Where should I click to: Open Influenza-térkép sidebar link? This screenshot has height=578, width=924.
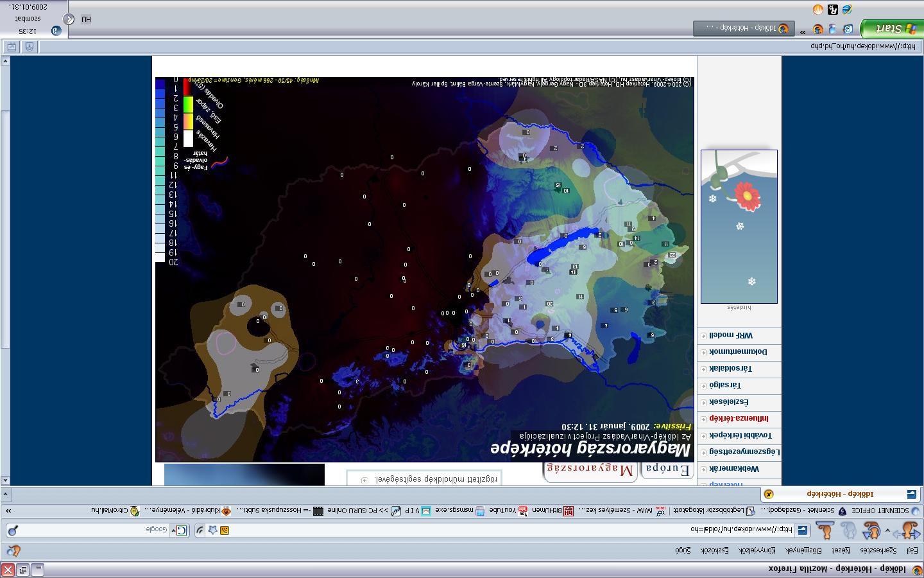[x=739, y=419]
